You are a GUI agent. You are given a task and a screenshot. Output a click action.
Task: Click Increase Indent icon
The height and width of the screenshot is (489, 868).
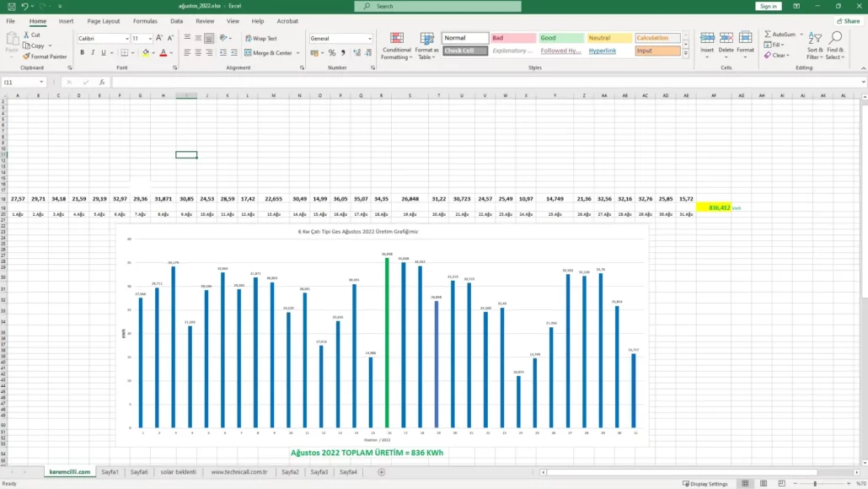[x=234, y=52]
